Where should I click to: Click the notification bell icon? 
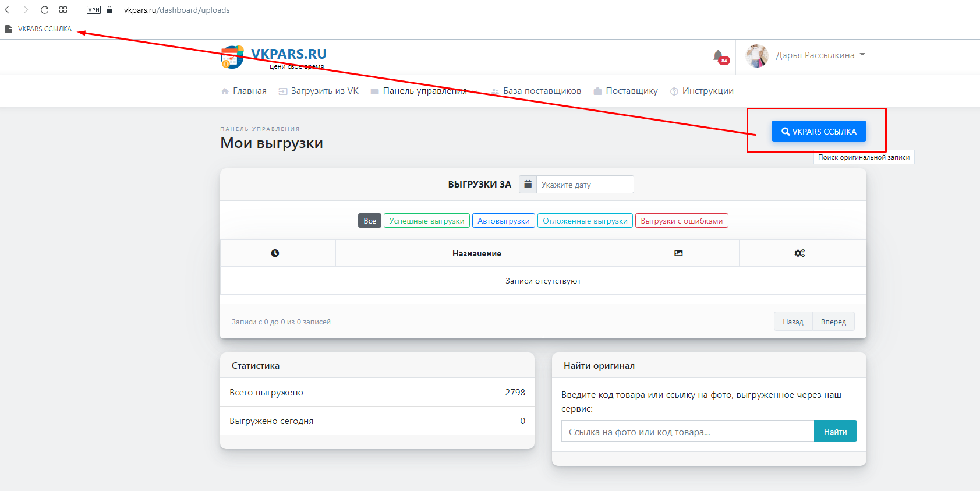(x=719, y=56)
